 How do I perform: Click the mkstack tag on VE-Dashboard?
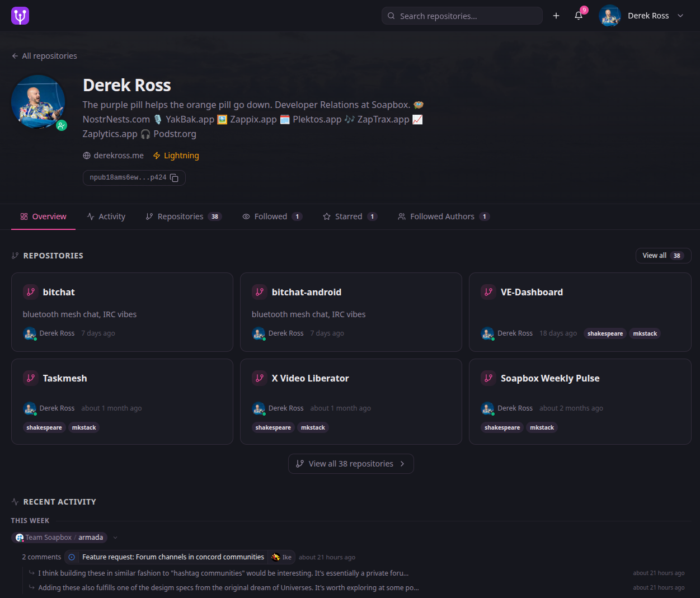coord(645,333)
